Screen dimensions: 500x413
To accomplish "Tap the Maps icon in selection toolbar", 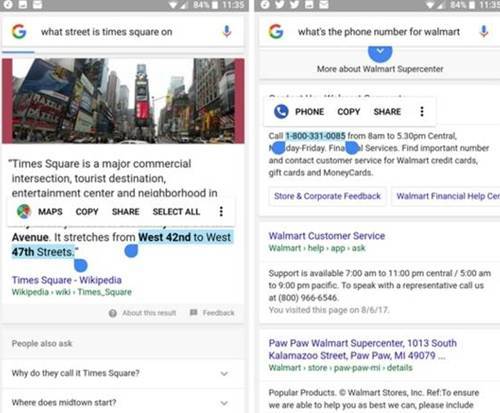I will [x=24, y=211].
